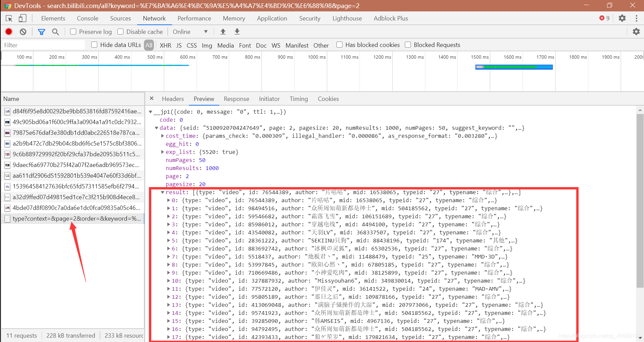
Task: Toggle the network filter funnel icon
Action: tap(42, 32)
